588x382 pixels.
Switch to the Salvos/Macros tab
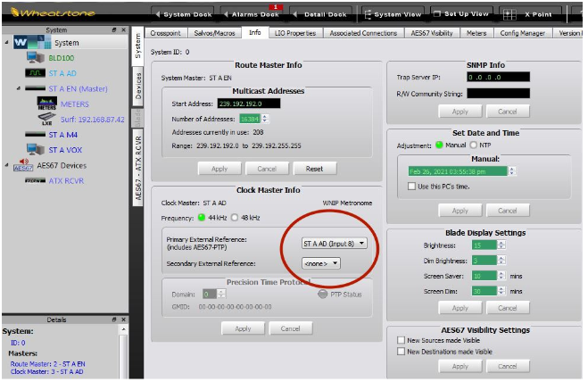click(x=214, y=33)
